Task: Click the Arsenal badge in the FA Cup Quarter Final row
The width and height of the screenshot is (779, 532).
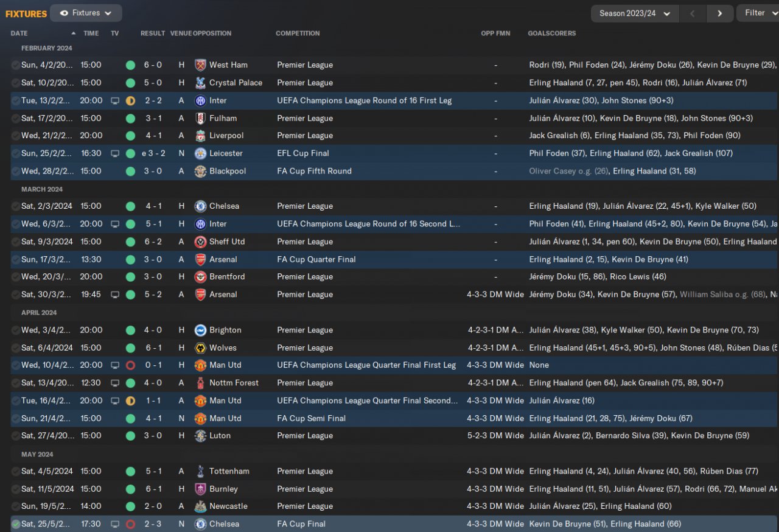Action: (x=200, y=259)
